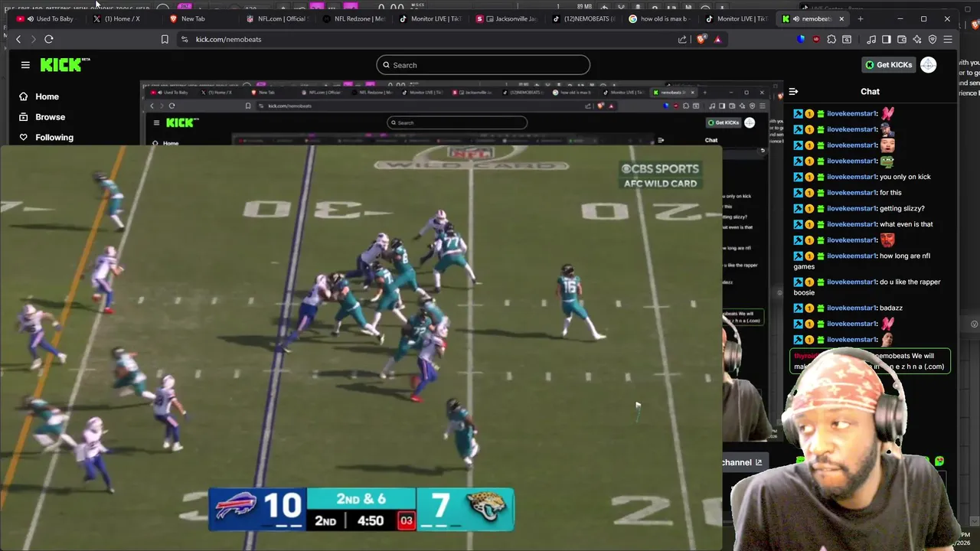
Task: Open the browser main menu icon
Action: (x=948, y=39)
